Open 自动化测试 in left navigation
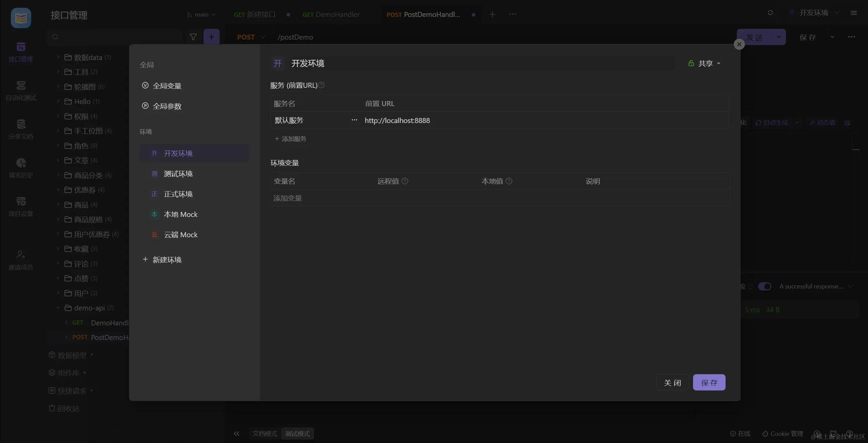The image size is (868, 443). (21, 90)
